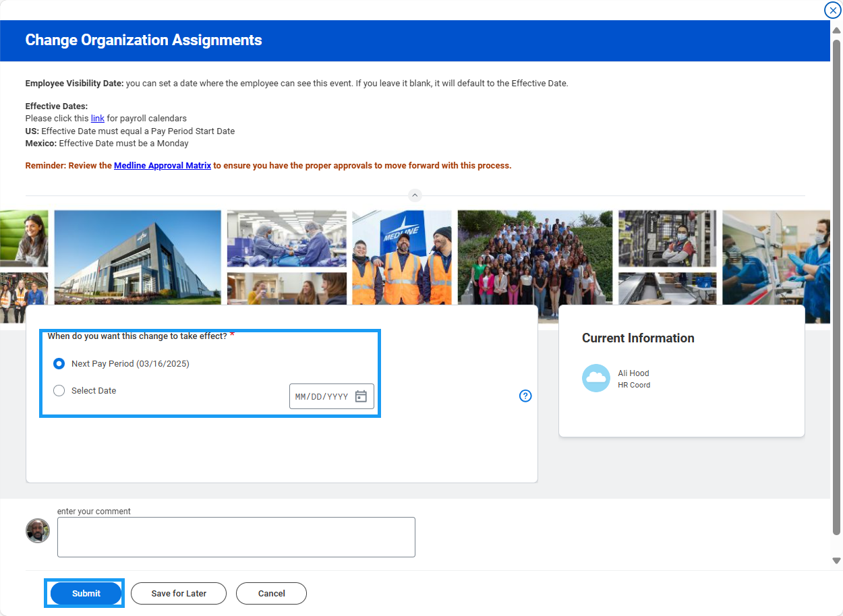Click the scrollbar down arrow
The image size is (843, 616).
[836, 560]
